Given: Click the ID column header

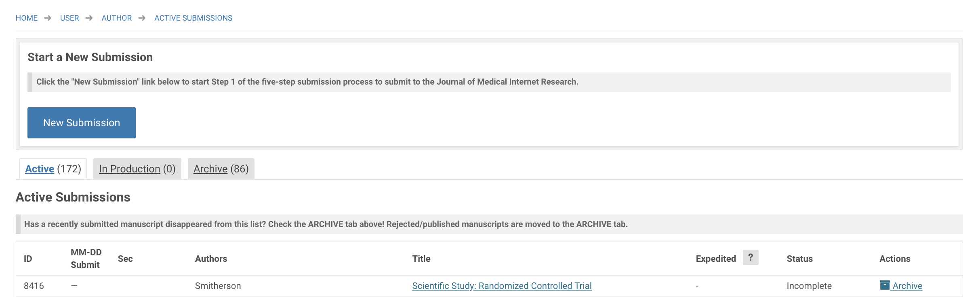Looking at the screenshot, I should tap(28, 259).
